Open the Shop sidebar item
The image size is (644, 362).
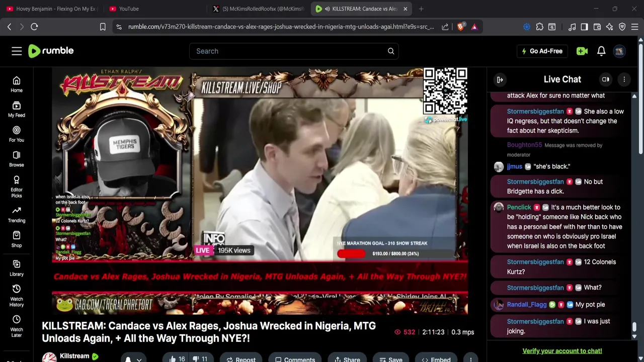coord(17,239)
